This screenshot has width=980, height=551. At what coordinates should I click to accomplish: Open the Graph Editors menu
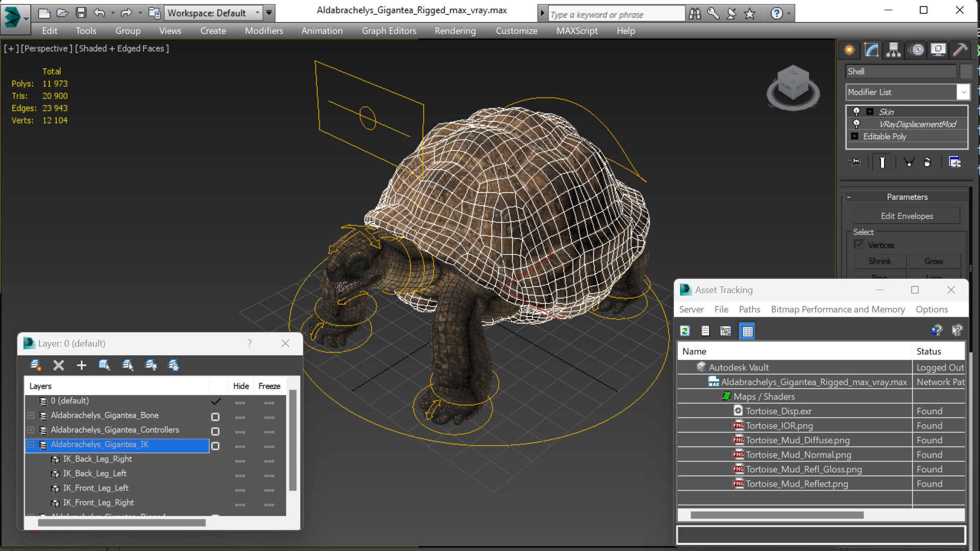389,31
